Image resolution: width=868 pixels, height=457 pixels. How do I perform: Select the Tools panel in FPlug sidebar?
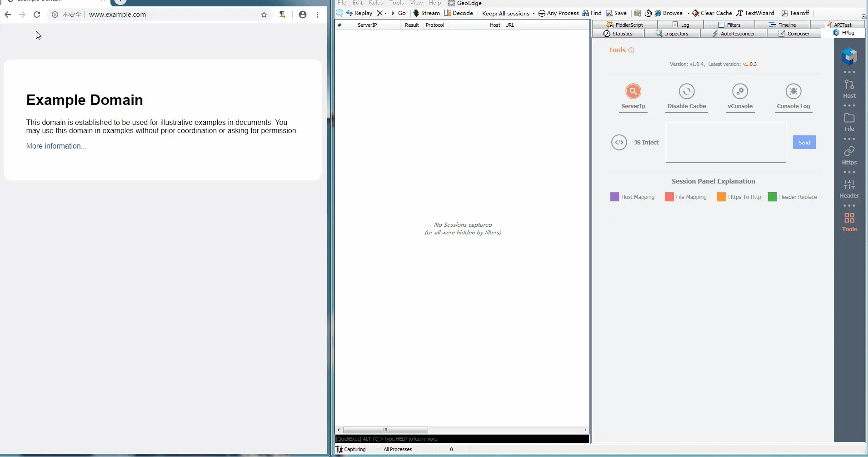pos(849,221)
